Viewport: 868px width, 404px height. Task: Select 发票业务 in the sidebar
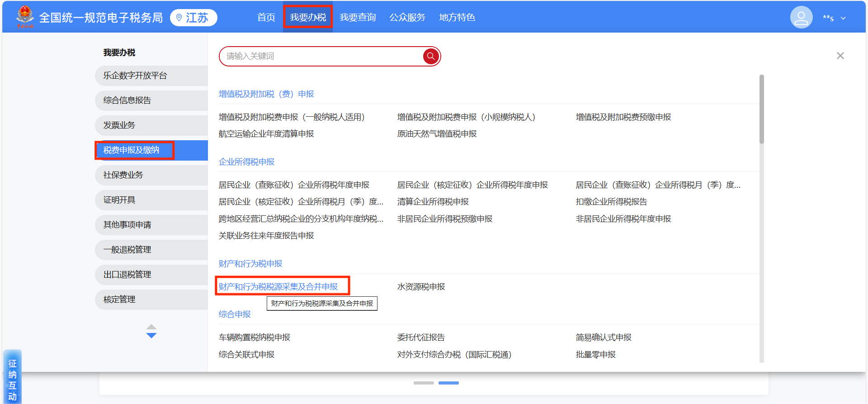click(119, 125)
